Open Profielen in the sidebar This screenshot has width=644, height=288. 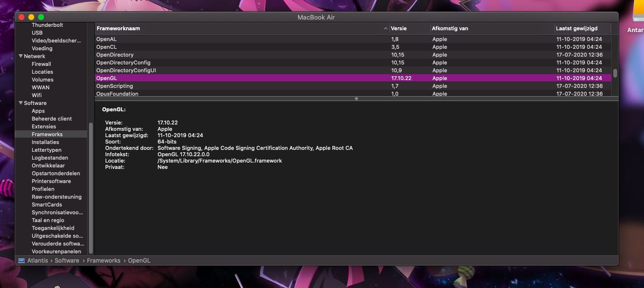coord(43,189)
